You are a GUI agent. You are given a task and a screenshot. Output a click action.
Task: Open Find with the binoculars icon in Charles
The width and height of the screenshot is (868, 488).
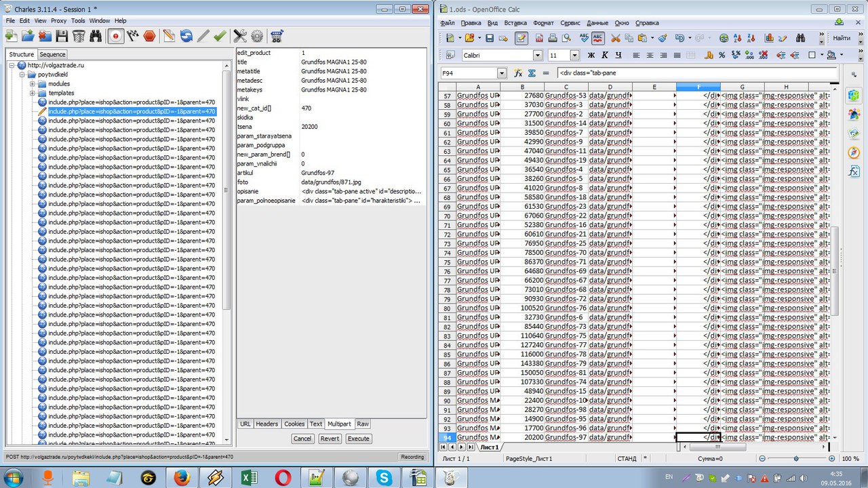pos(96,36)
